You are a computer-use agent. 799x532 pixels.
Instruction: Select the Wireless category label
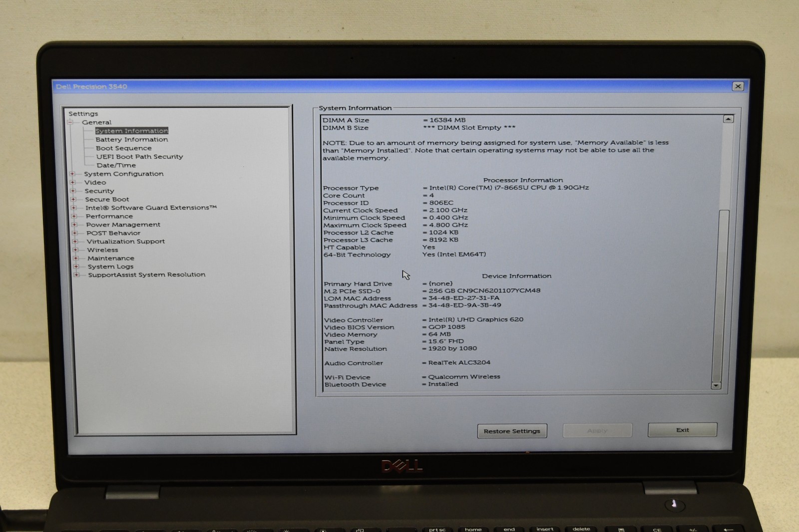tap(103, 250)
